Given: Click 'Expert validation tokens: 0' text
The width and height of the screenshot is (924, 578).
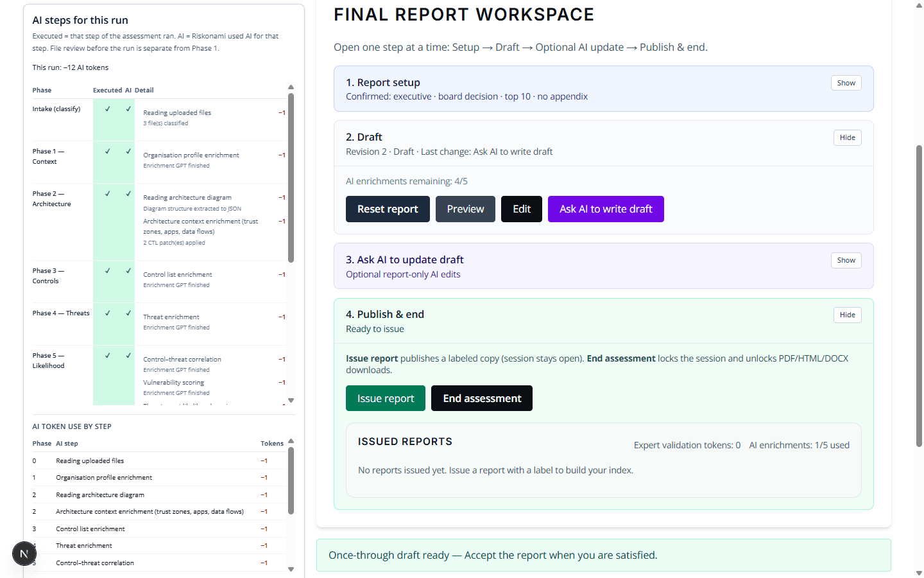Looking at the screenshot, I should click(x=687, y=445).
